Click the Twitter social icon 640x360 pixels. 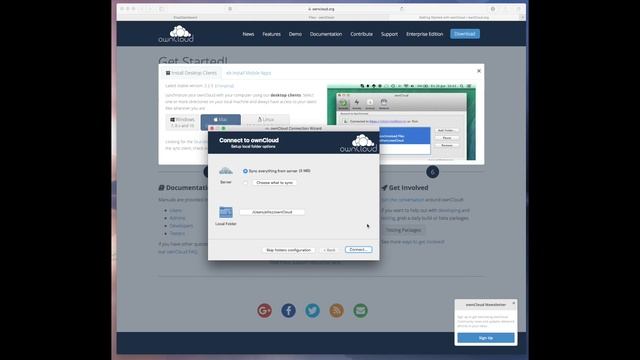click(313, 311)
